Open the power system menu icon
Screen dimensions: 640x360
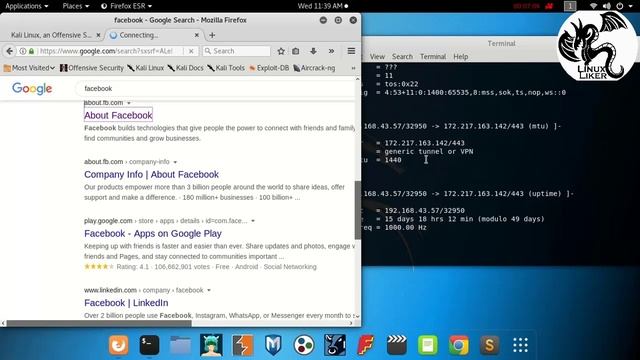[620, 6]
